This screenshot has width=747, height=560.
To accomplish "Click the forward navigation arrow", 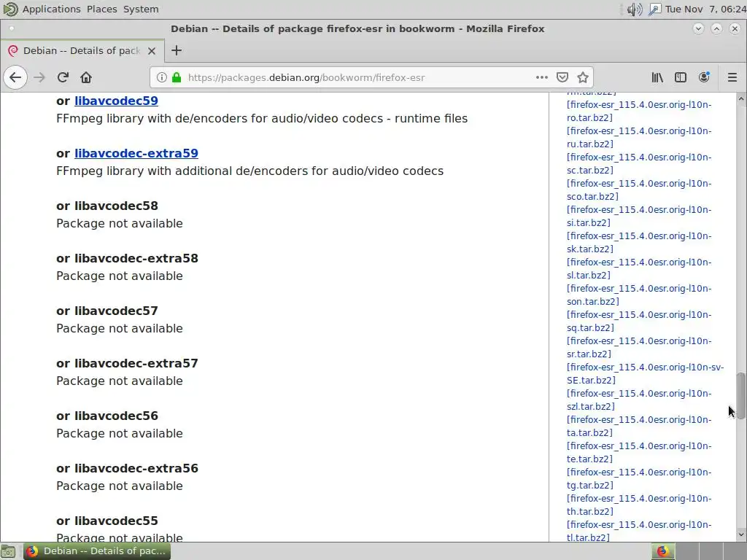I will click(39, 77).
